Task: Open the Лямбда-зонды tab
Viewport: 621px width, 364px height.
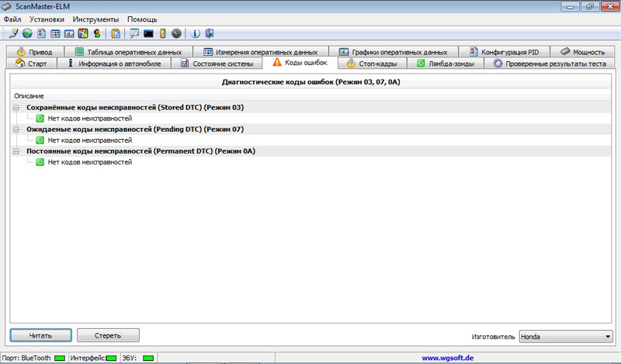Action: click(x=446, y=64)
